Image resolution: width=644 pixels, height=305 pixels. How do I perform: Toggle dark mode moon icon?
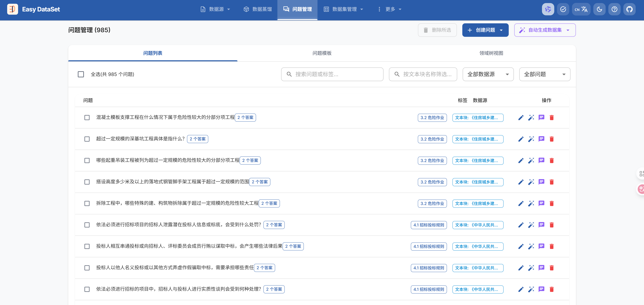coord(599,9)
